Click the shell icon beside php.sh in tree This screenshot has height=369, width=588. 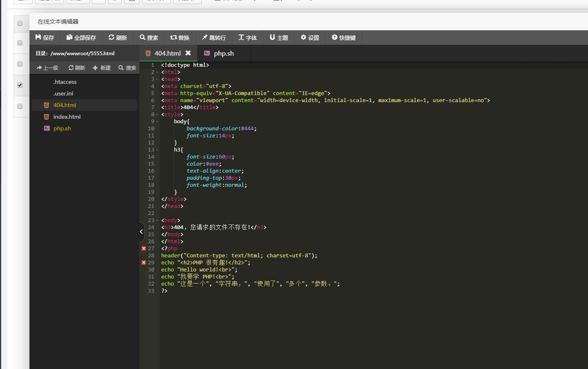click(x=46, y=128)
